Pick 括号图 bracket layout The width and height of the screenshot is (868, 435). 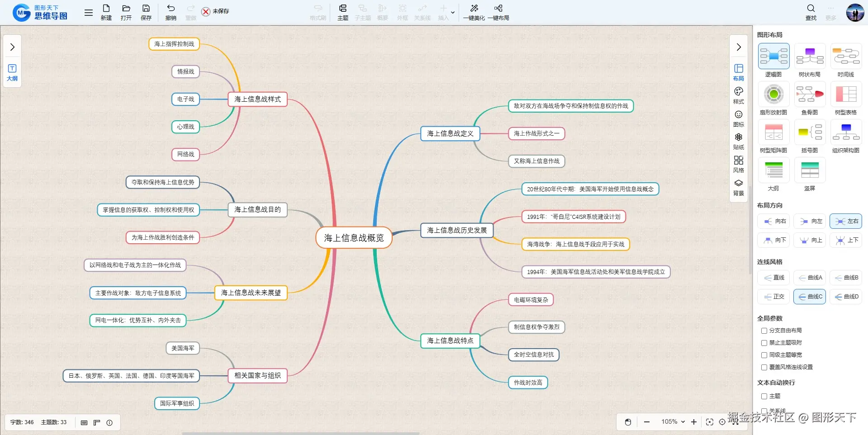click(x=810, y=132)
